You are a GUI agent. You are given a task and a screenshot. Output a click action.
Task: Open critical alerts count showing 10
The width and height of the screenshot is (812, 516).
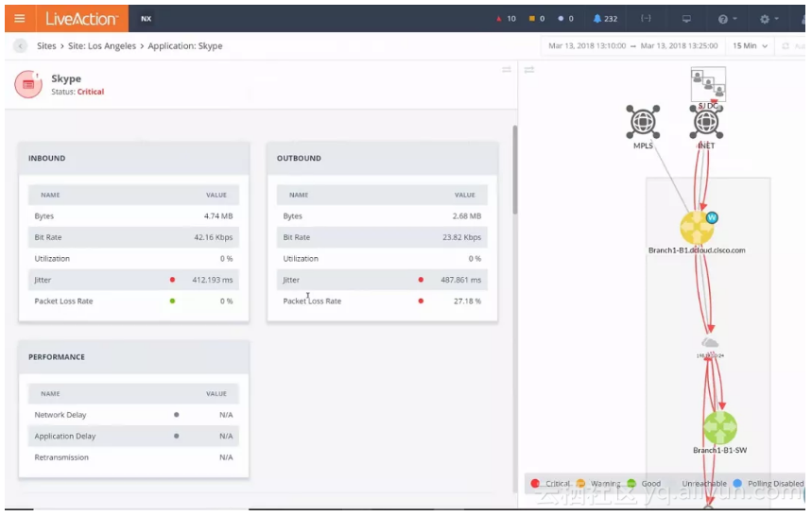point(506,19)
